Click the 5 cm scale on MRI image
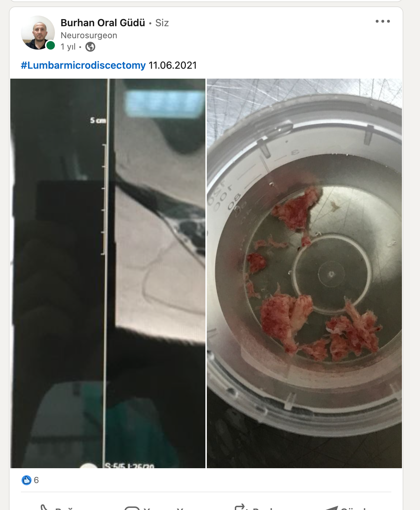The width and height of the screenshot is (420, 510). pyautogui.click(x=98, y=120)
